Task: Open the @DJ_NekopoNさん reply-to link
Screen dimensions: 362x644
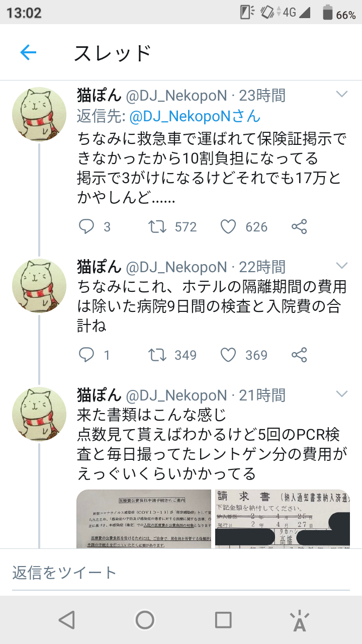Action: tap(195, 116)
